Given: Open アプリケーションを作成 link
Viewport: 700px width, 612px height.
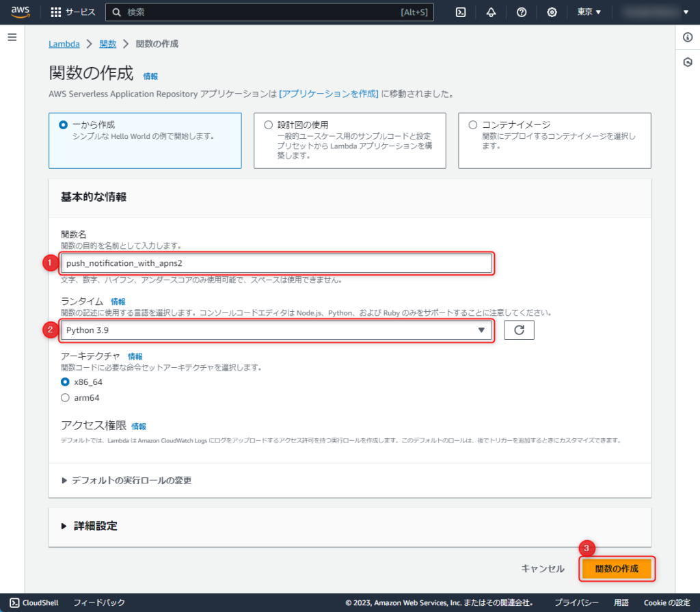Looking at the screenshot, I should [329, 94].
